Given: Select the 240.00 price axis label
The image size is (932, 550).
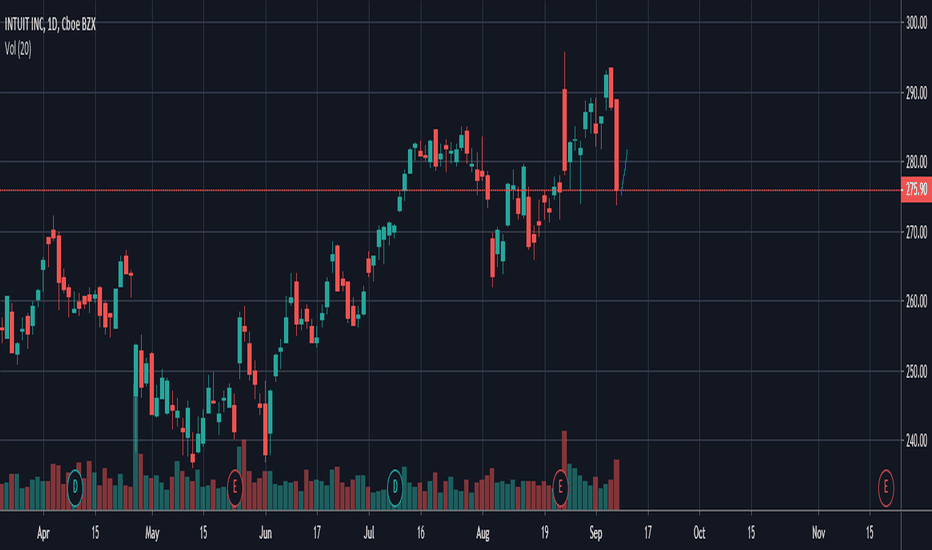Looking at the screenshot, I should coord(916,441).
